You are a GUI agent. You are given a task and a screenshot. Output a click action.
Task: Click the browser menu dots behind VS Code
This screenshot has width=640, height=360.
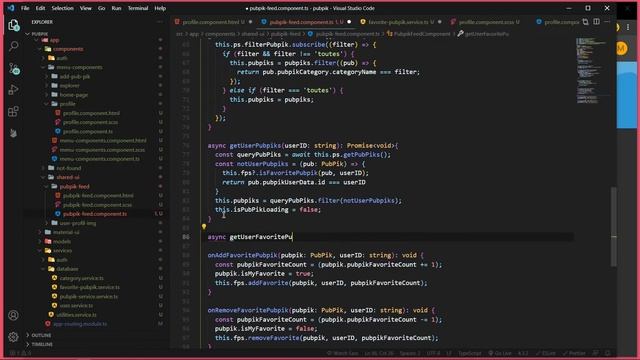(628, 27)
